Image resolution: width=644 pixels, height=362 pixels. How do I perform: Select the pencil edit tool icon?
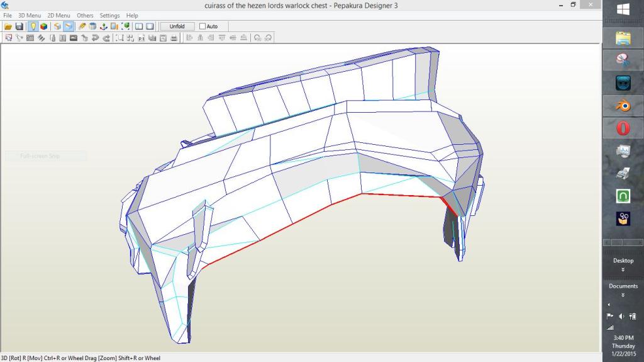[x=82, y=26]
